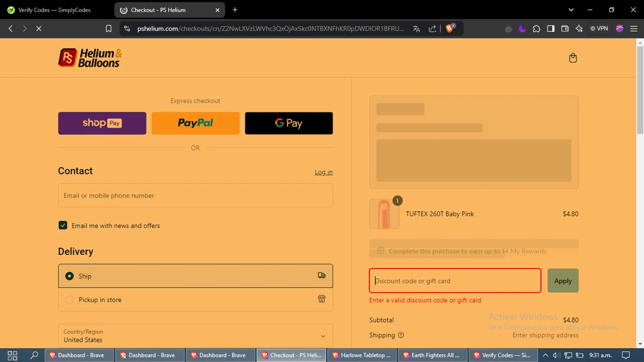Click the bookmark icon in address bar
644x362 pixels.
pyautogui.click(x=109, y=28)
